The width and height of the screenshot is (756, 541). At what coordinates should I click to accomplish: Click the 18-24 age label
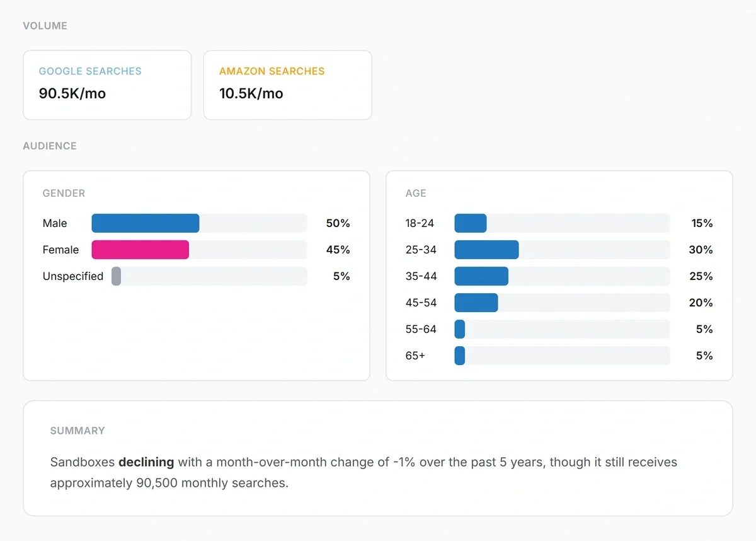pos(420,223)
